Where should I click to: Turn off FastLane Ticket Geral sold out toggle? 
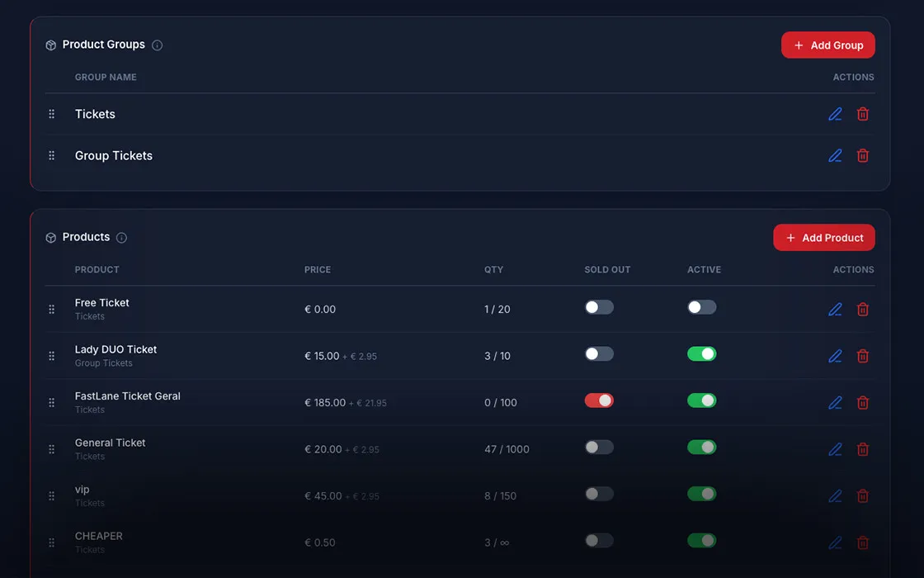(x=599, y=400)
